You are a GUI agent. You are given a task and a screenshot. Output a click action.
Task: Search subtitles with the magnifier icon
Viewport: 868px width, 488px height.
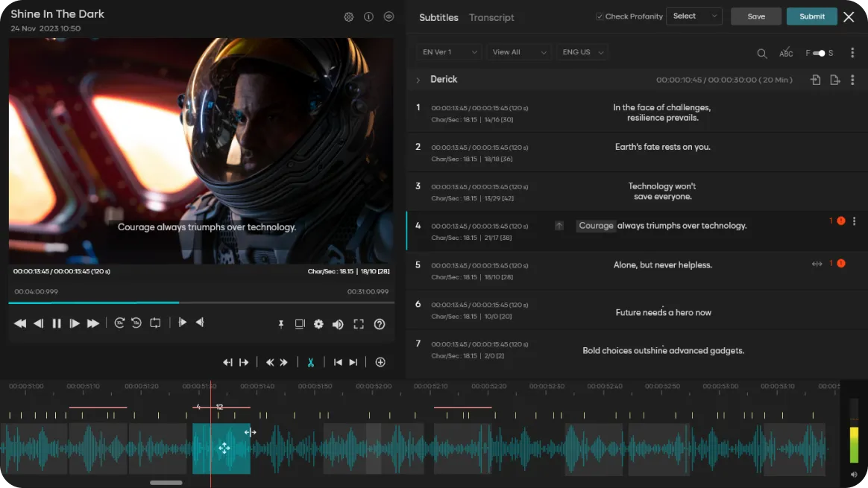[761, 53]
